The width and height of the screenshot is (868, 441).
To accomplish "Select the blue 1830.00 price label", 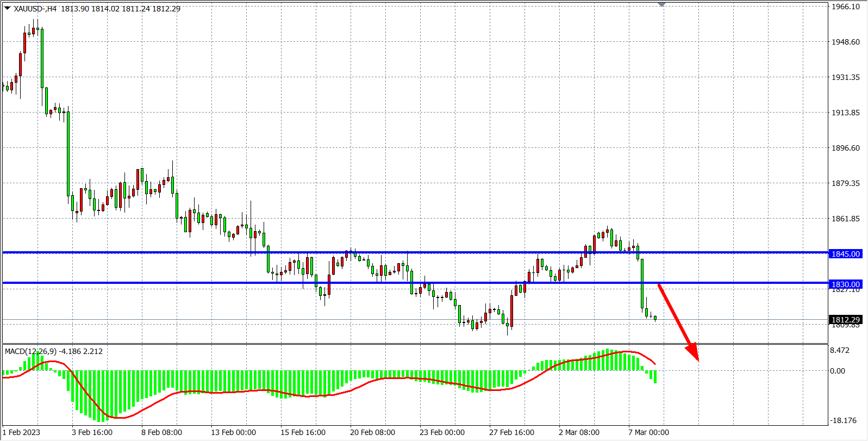I will point(845,284).
